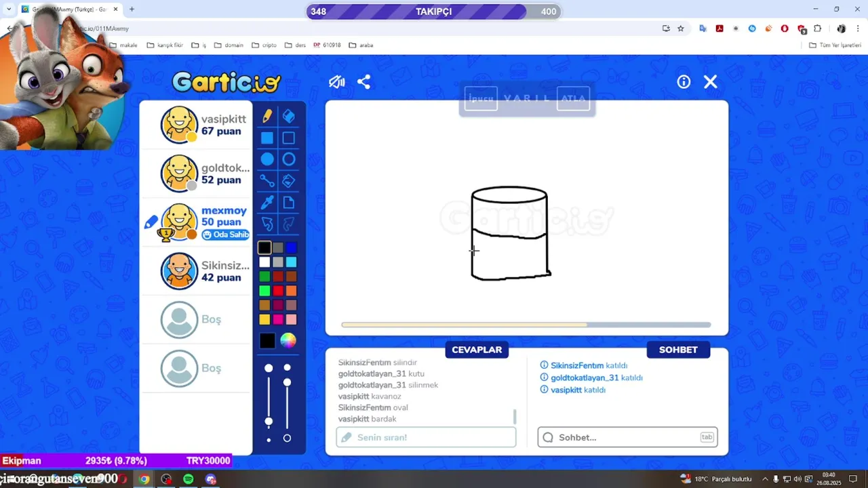This screenshot has width=868, height=488.
Task: Click the redo arrow in toolbar
Action: point(288,224)
